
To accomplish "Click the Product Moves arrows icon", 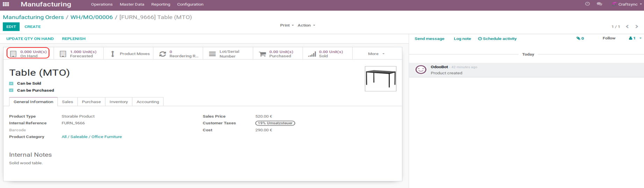I will point(113,54).
